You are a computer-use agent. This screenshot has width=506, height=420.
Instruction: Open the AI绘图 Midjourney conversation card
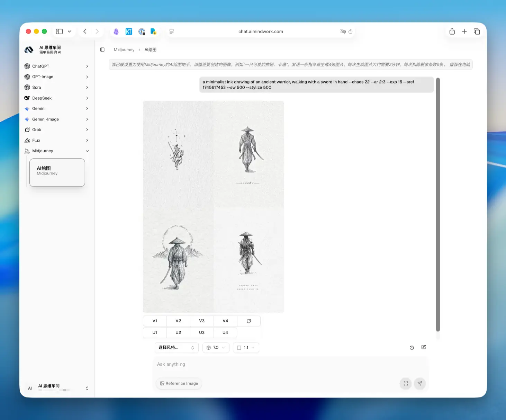tap(57, 172)
